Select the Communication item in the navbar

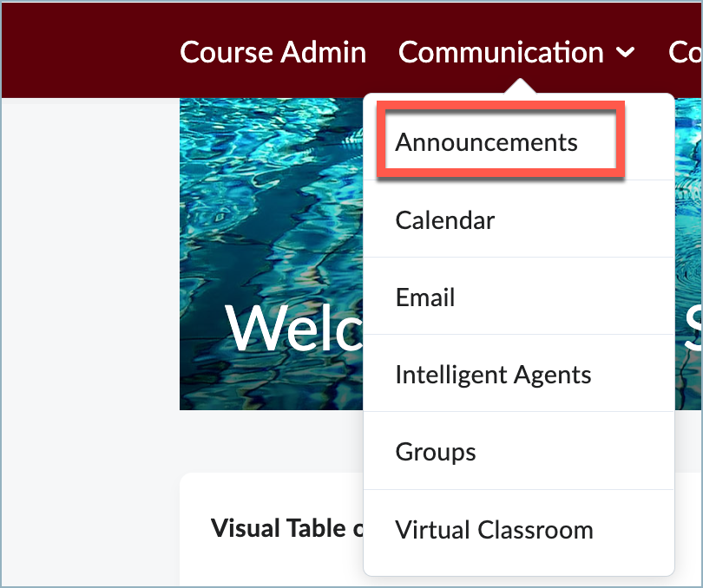point(500,52)
